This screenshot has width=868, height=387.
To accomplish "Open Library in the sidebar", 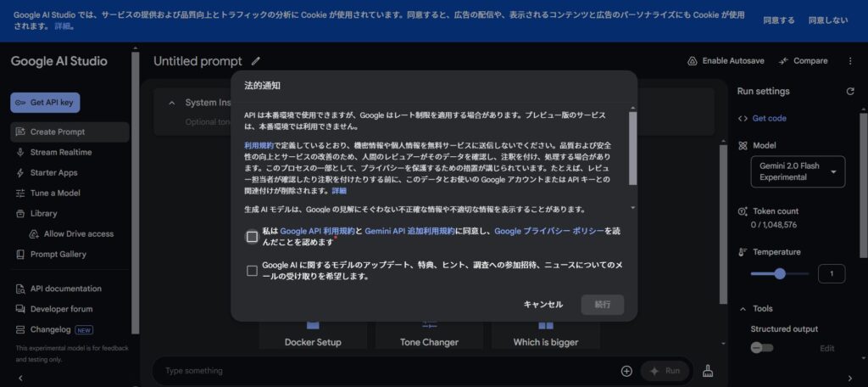I will (70, 214).
